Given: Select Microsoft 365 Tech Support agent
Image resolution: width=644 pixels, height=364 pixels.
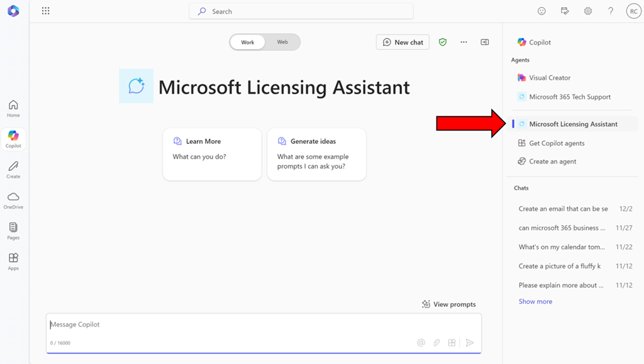Looking at the screenshot, I should click(569, 97).
